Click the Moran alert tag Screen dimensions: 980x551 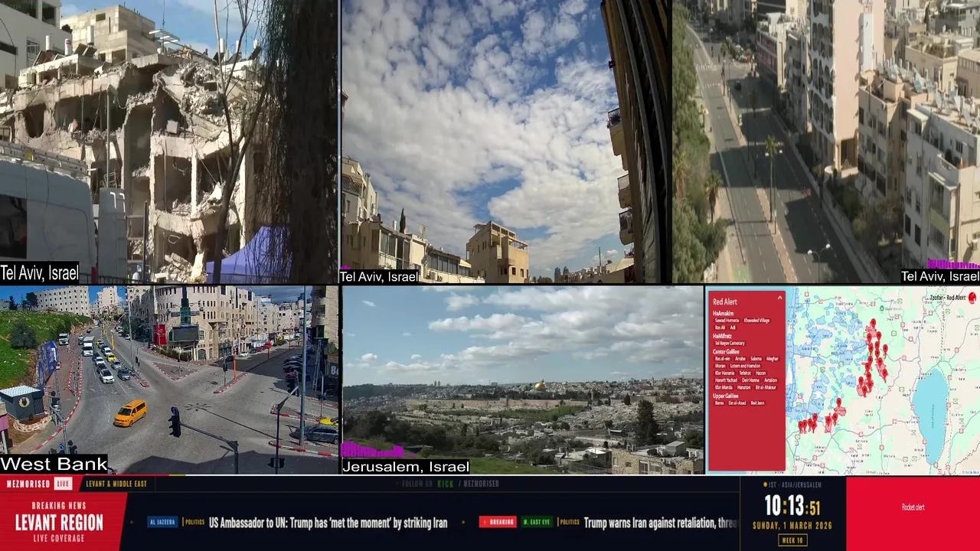coord(720,366)
